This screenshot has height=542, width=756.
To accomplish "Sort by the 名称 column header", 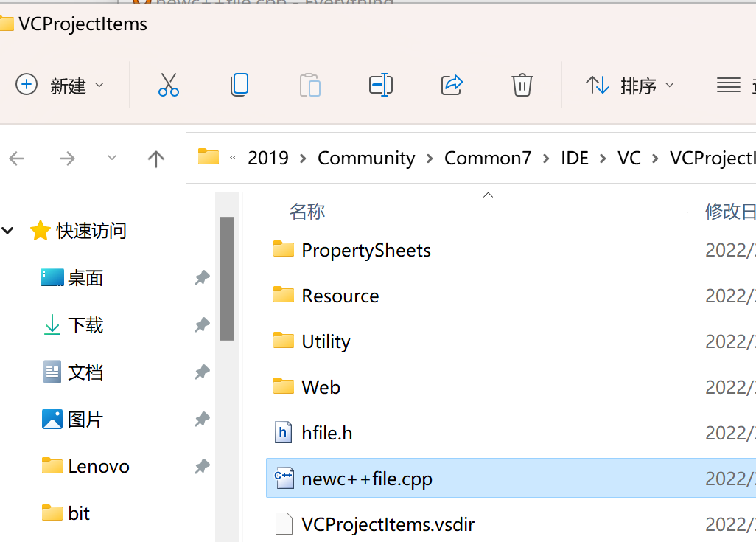I will click(307, 212).
